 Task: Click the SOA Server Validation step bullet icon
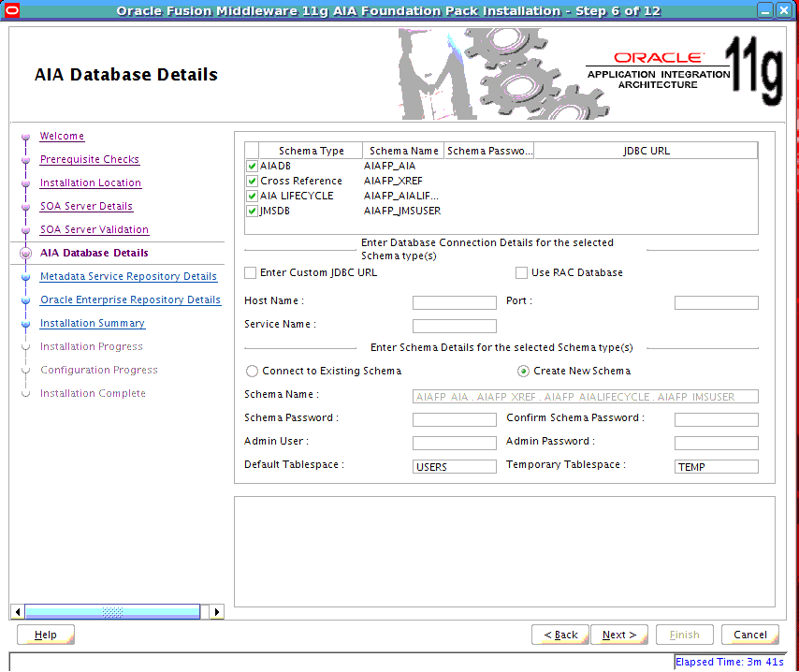coord(25,230)
